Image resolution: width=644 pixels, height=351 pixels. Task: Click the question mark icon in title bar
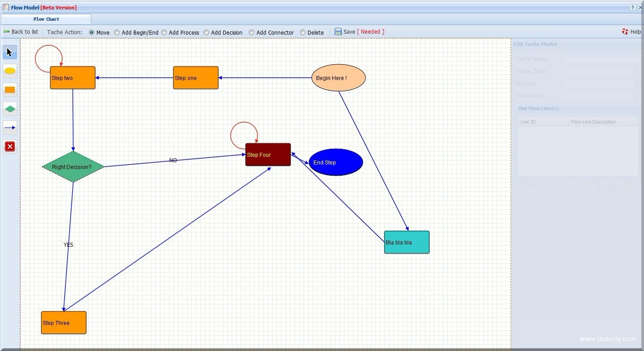(x=633, y=8)
